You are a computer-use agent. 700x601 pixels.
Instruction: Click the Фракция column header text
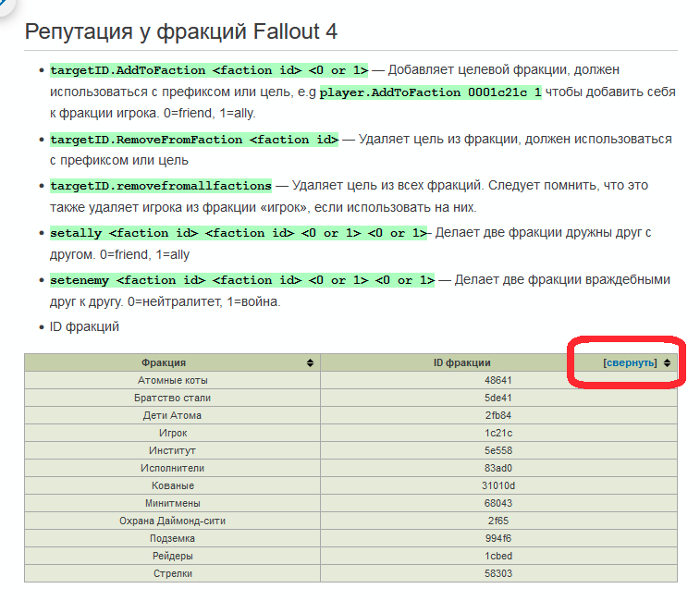click(x=164, y=363)
